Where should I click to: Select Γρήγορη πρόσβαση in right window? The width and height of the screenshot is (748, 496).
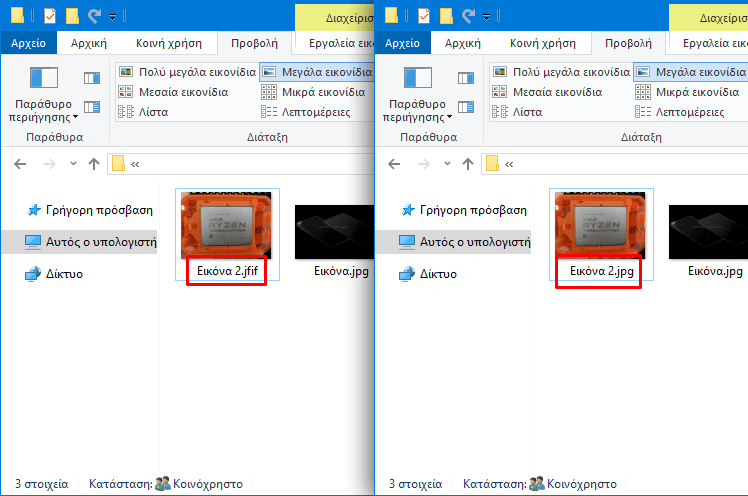(464, 210)
